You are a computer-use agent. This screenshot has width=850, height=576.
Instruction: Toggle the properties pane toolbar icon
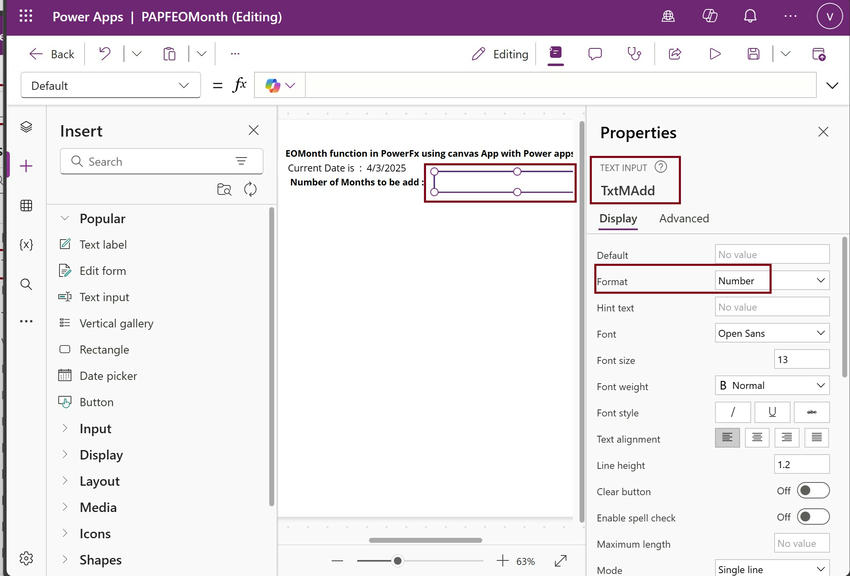point(556,53)
